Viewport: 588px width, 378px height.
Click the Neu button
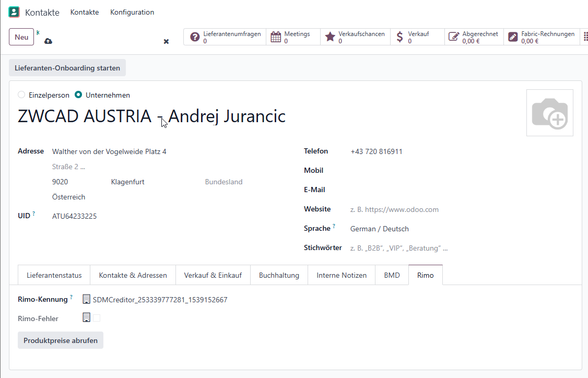(21, 37)
